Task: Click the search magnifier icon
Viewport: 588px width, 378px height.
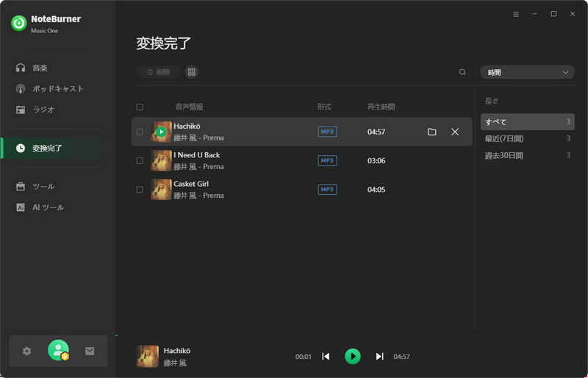Action: [x=462, y=72]
